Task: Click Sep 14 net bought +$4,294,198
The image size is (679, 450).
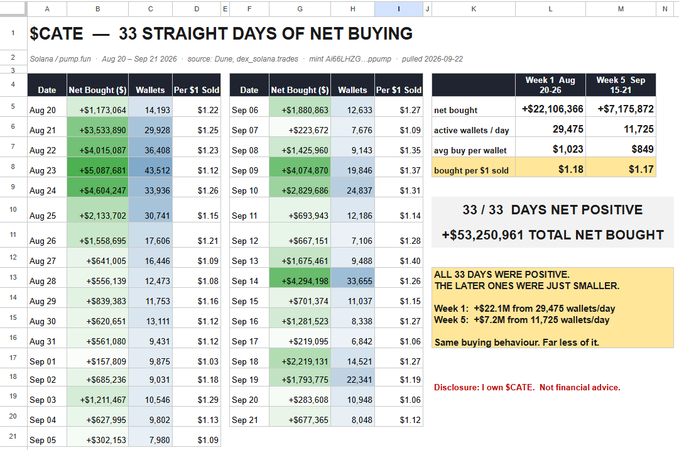Action: click(300, 277)
